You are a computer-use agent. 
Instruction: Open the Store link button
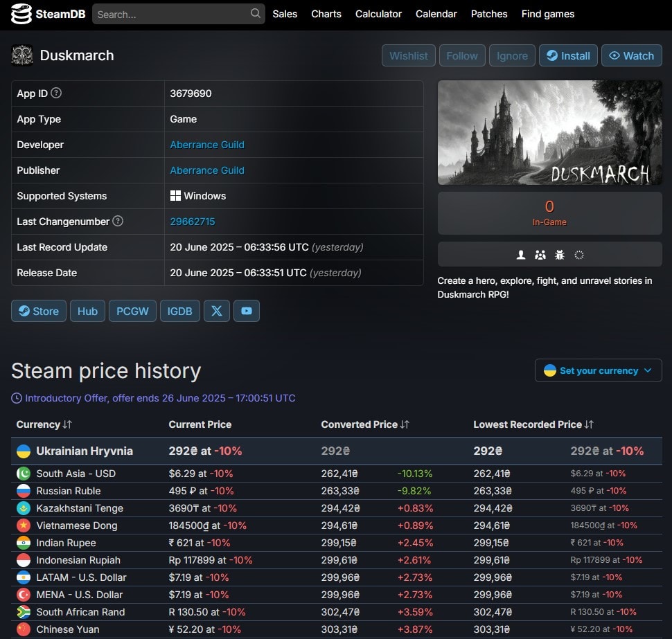[39, 311]
